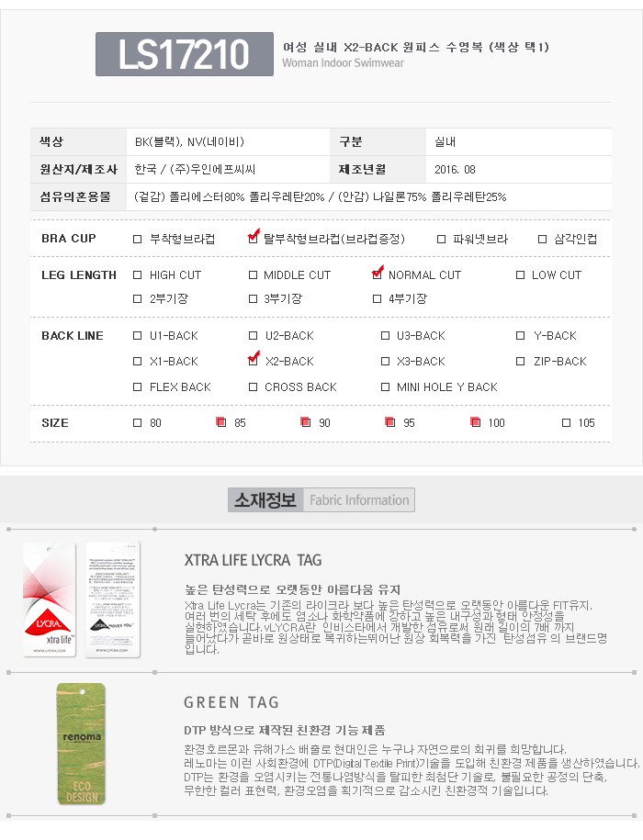This screenshot has width=643, height=840.
Task: Tick the LOW CUT checkbox
Action: click(x=521, y=275)
